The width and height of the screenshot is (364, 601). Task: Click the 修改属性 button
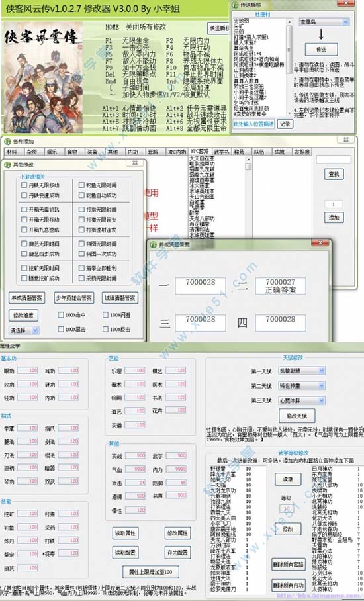coord(177,533)
